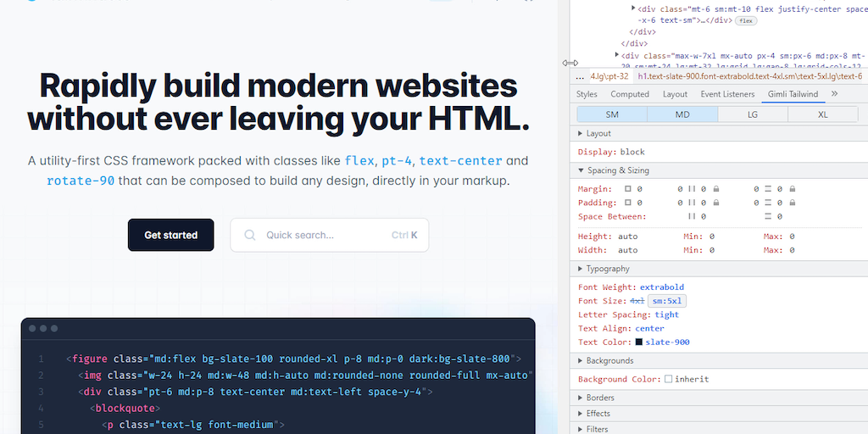Expand the mt-6 sm:mt-10 div node arrow
The height and width of the screenshot is (434, 868).
point(633,8)
